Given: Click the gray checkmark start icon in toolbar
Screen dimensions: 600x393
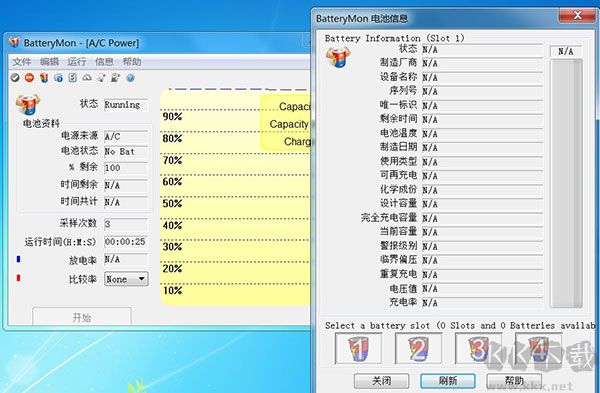Looking at the screenshot, I should point(15,78).
